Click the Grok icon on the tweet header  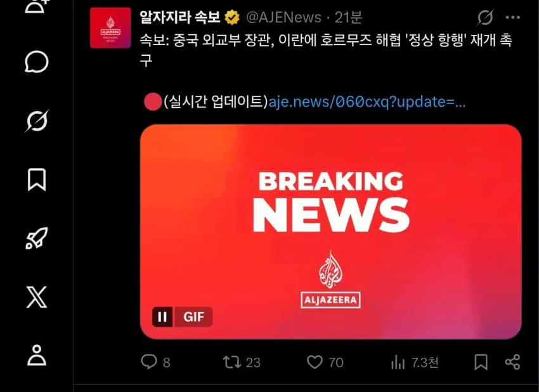tap(485, 17)
